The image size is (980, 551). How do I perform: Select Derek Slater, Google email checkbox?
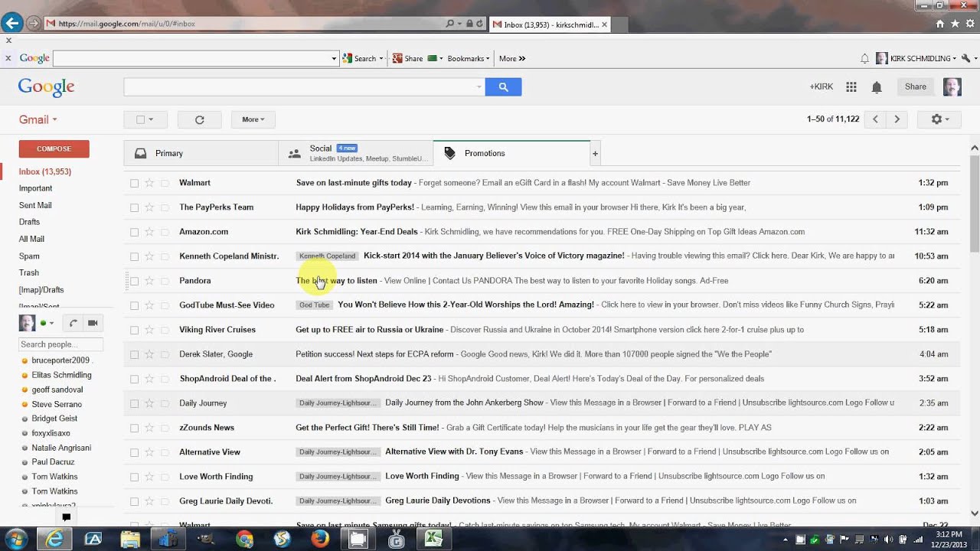tap(135, 354)
